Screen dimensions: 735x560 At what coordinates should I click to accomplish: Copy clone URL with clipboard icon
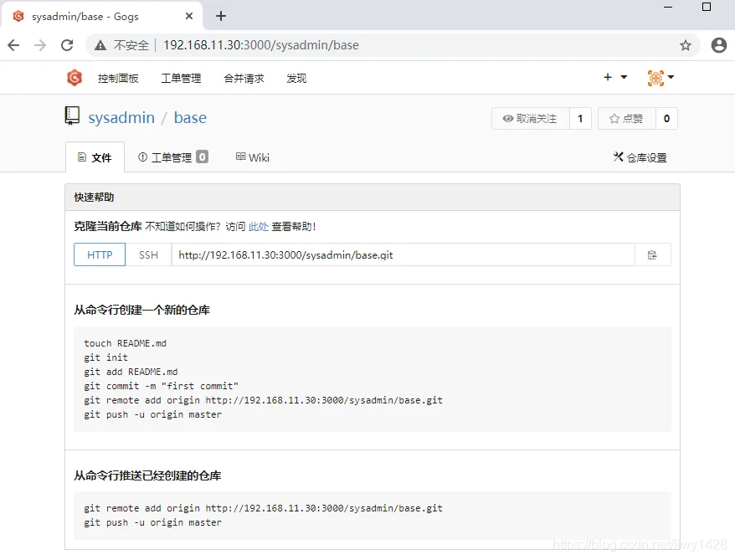(652, 255)
